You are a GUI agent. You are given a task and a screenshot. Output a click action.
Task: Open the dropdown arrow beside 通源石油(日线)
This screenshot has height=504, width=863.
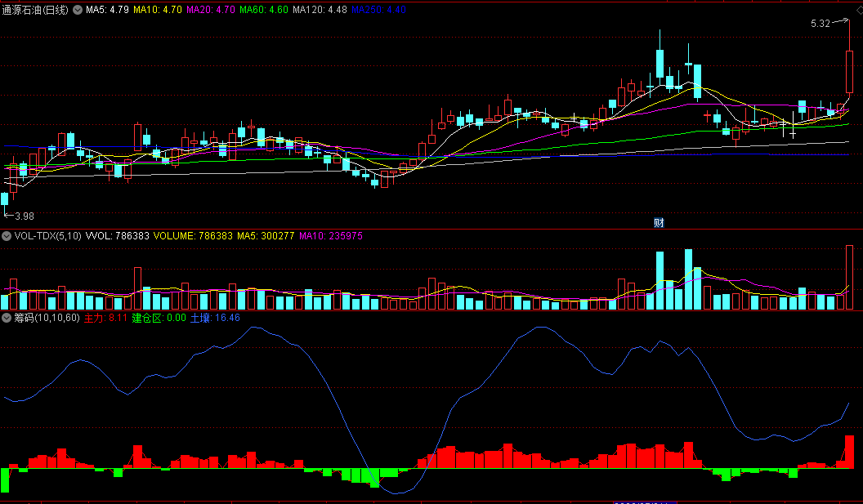(x=78, y=10)
